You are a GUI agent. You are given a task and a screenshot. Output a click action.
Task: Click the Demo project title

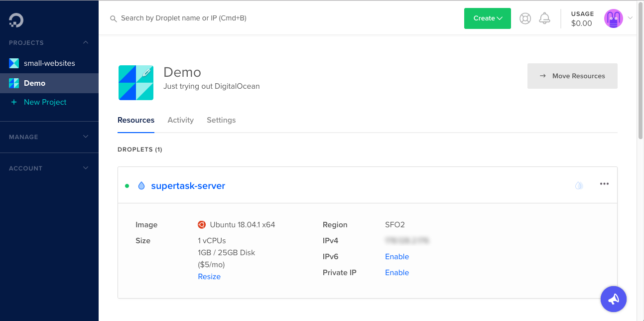pyautogui.click(x=182, y=72)
